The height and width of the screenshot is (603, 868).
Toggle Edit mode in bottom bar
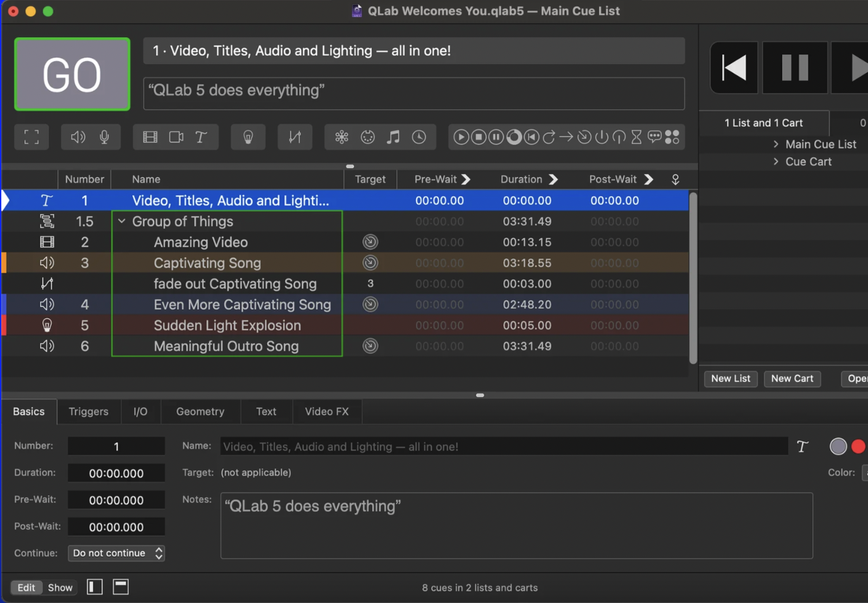26,587
